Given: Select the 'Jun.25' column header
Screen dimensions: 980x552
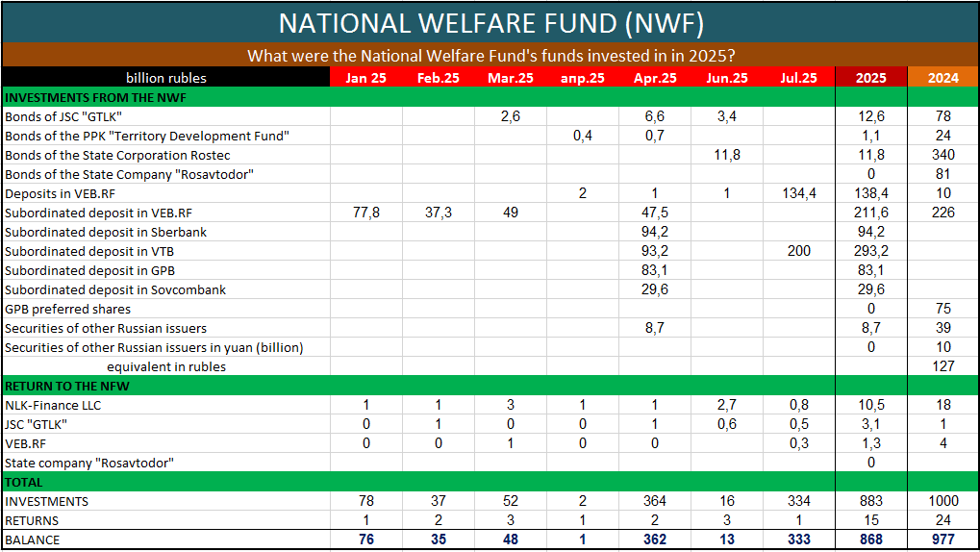Looking at the screenshot, I should pos(727,78).
